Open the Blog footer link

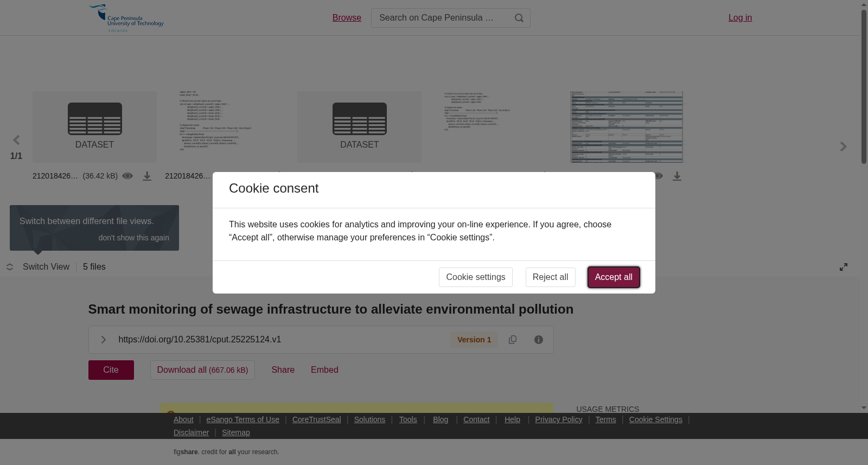[x=441, y=419]
